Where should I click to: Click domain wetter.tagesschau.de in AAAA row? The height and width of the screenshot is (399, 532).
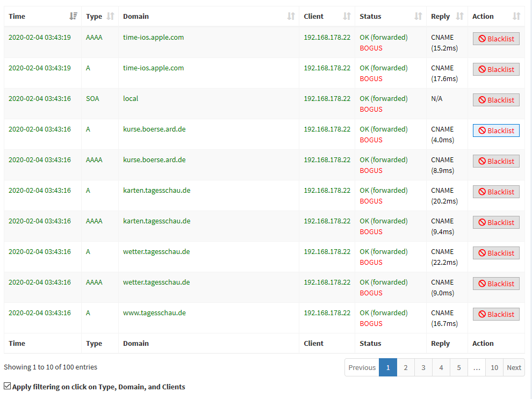156,282
